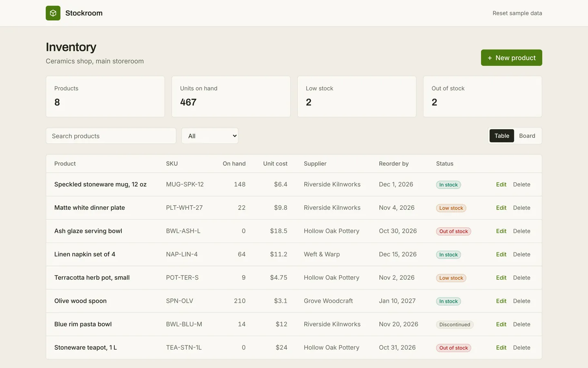The width and height of the screenshot is (588, 368).
Task: Click the In stock badge for Olive wood spoon
Action: pos(448,301)
